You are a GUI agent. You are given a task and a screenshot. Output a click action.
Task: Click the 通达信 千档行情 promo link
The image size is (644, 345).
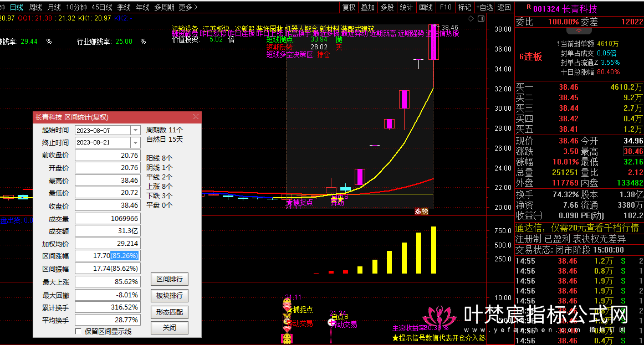point(577,228)
